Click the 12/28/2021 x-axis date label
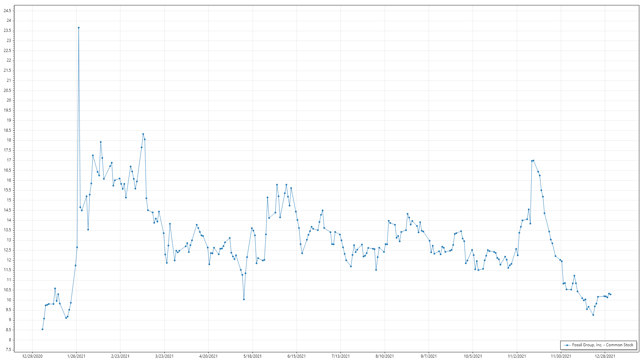The width and height of the screenshot is (644, 362). pos(605,356)
